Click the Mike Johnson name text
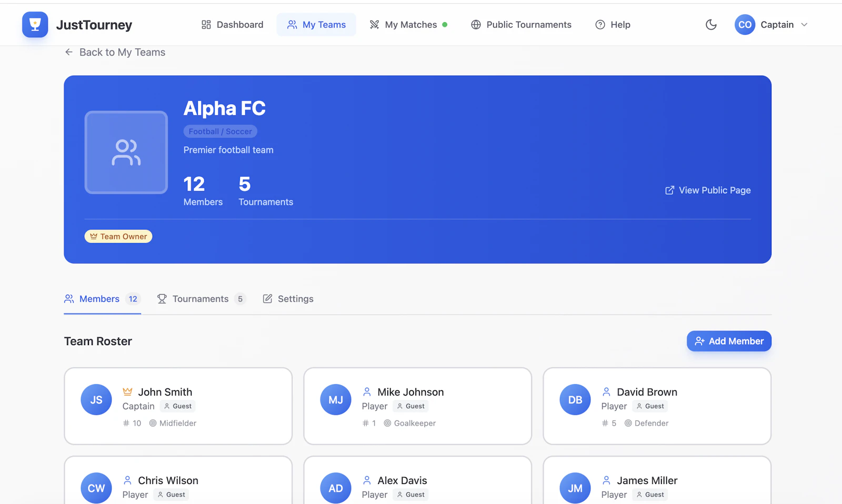This screenshot has width=842, height=504. click(411, 392)
